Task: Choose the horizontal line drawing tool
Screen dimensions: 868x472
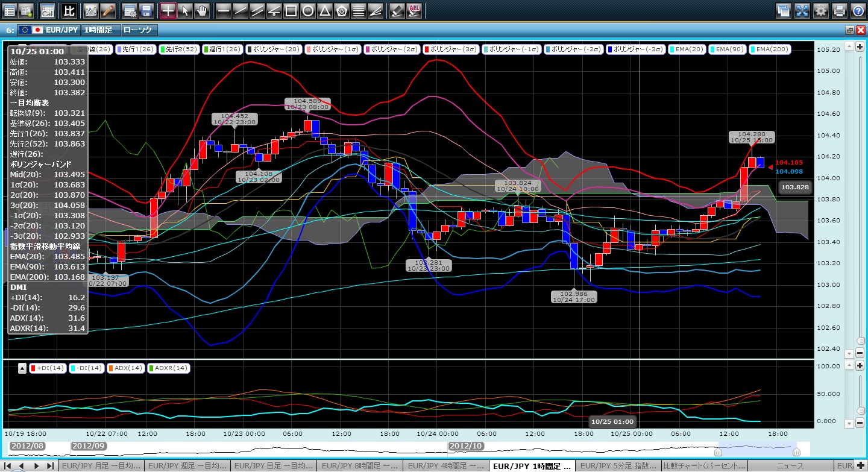Action: (x=223, y=10)
